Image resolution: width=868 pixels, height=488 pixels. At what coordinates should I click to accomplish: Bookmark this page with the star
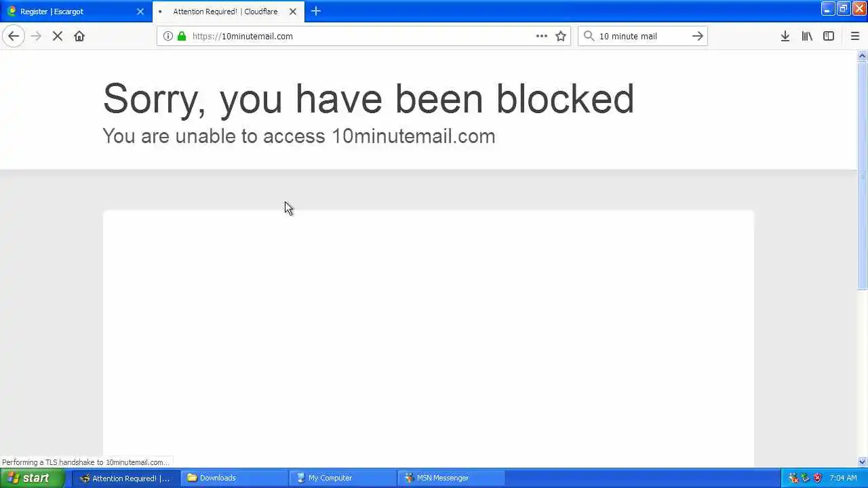(561, 36)
